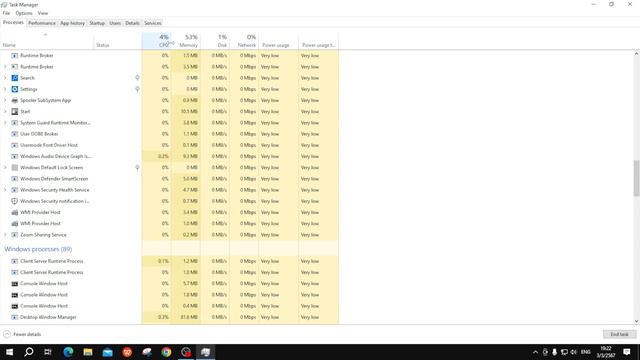This screenshot has width=640, height=360.
Task: Open the notification center icon
Action: 627,352
